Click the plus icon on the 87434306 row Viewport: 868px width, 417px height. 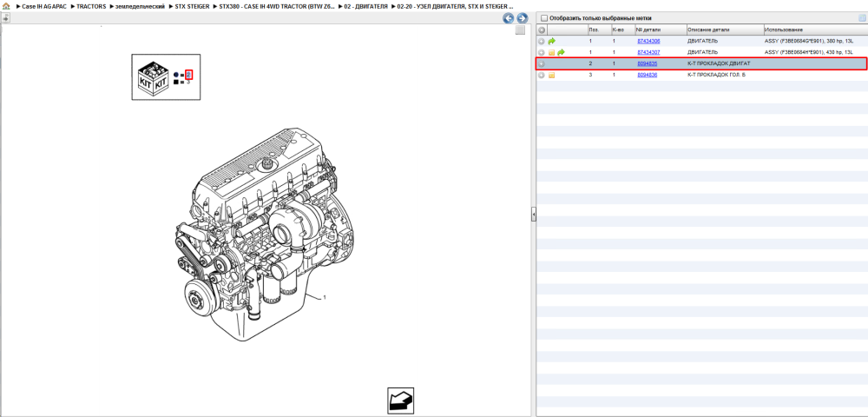(x=542, y=42)
